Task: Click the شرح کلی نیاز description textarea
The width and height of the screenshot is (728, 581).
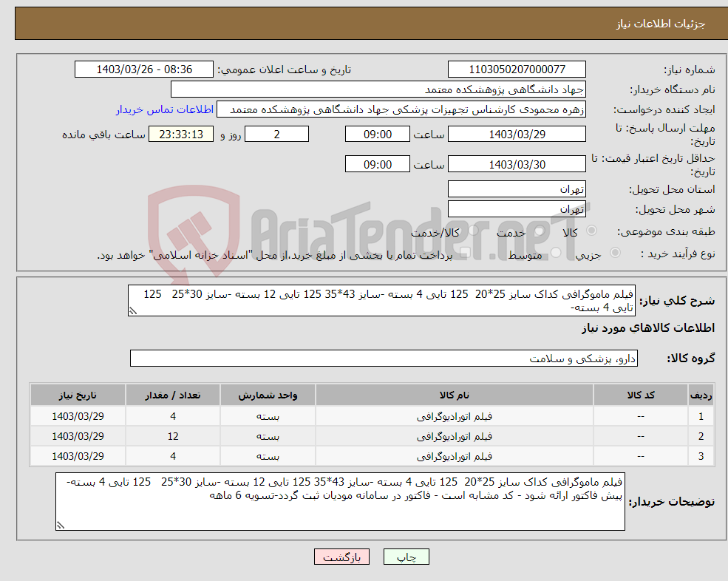Action: [381, 301]
